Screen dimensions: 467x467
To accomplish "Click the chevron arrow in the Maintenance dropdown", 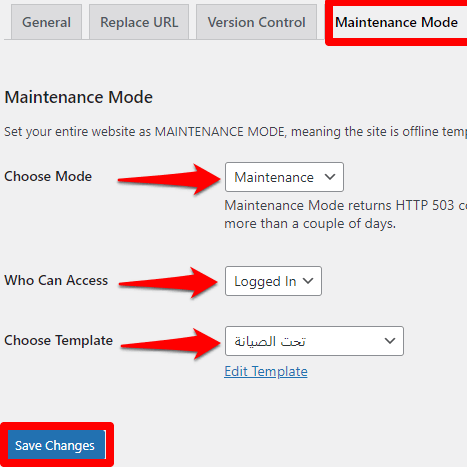I will point(330,177).
